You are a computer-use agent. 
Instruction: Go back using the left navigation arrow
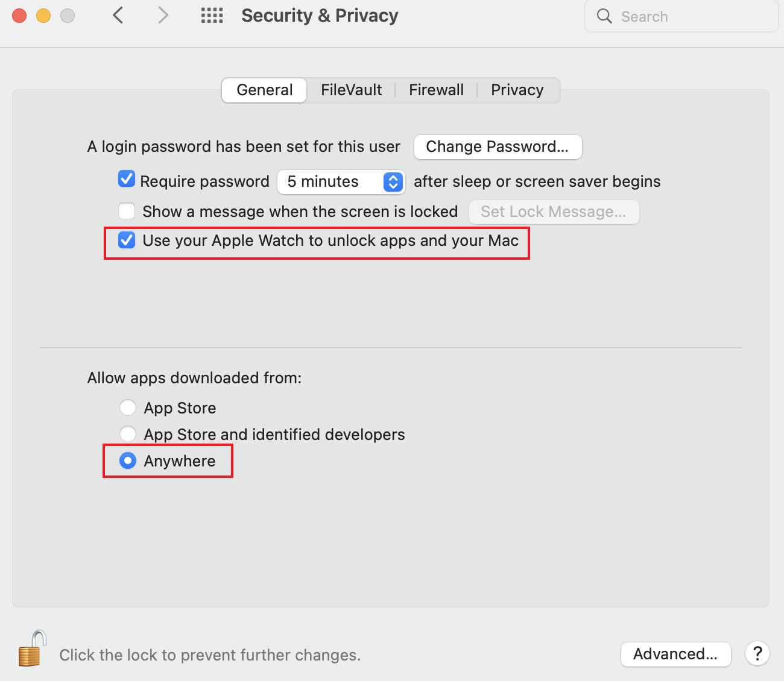[x=118, y=16]
